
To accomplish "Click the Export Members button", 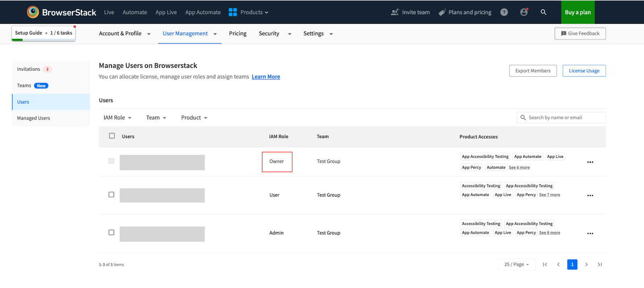I will [x=533, y=71].
